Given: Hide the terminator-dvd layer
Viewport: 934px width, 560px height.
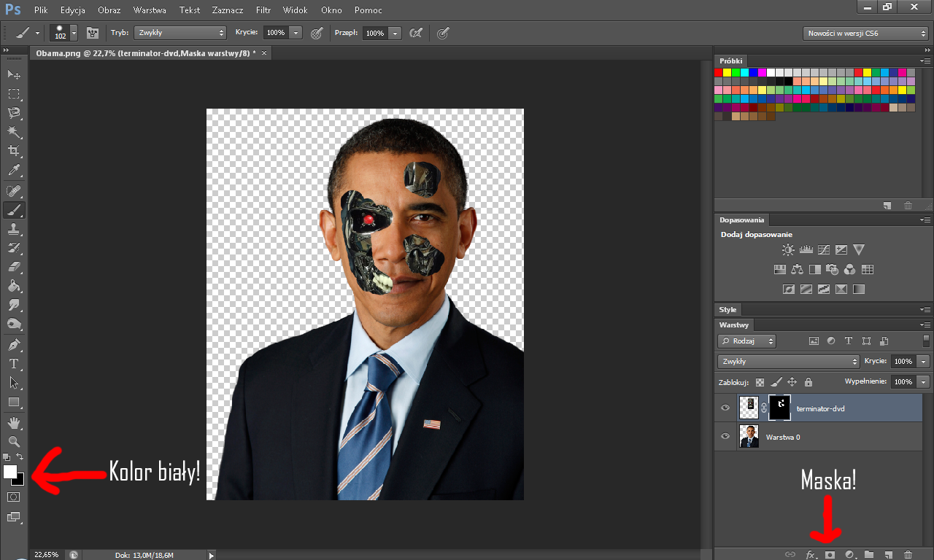Looking at the screenshot, I should coord(725,408).
